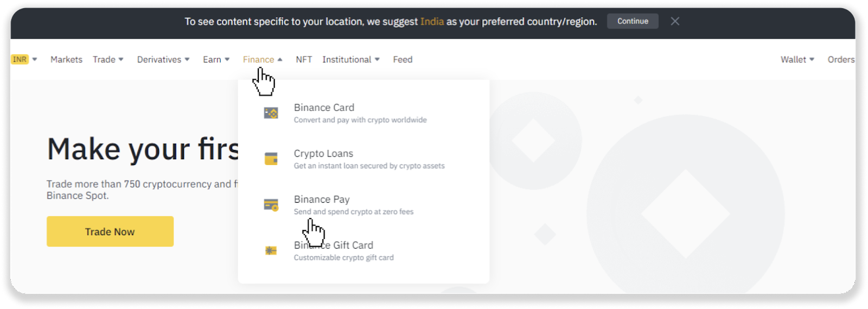Open the NFT section

304,59
